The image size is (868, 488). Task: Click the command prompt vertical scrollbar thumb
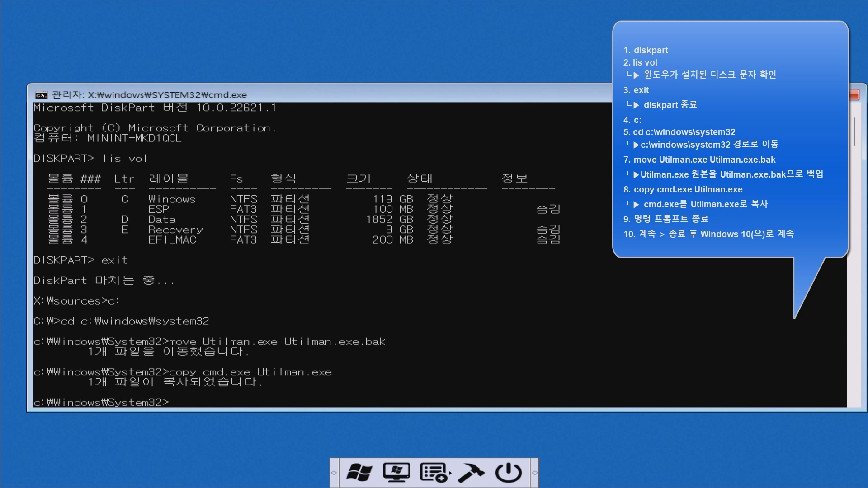click(854, 132)
